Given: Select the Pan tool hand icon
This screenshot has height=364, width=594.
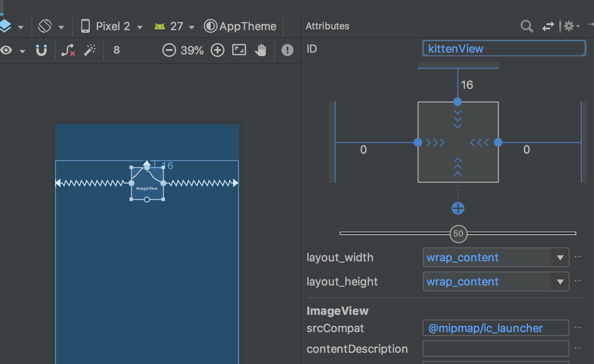Looking at the screenshot, I should (x=261, y=50).
